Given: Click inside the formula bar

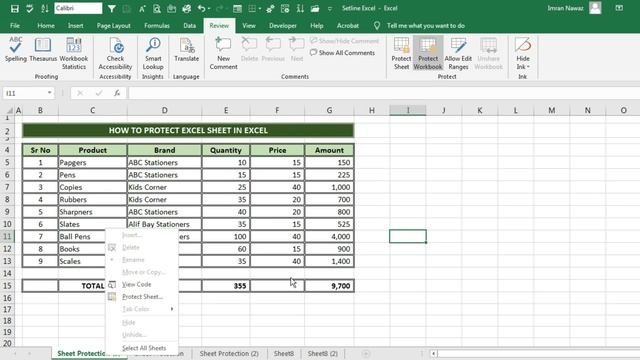Looking at the screenshot, I should point(384,93).
